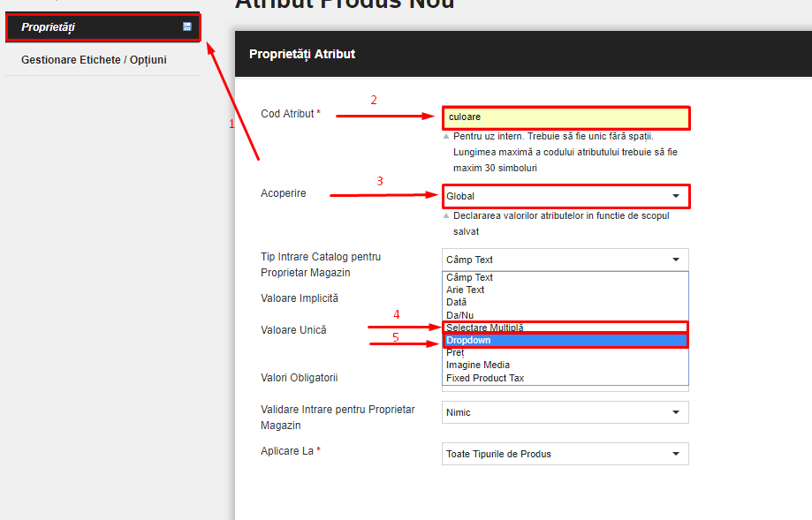Open the Proprietăți tab
This screenshot has height=520, width=812.
[x=102, y=26]
